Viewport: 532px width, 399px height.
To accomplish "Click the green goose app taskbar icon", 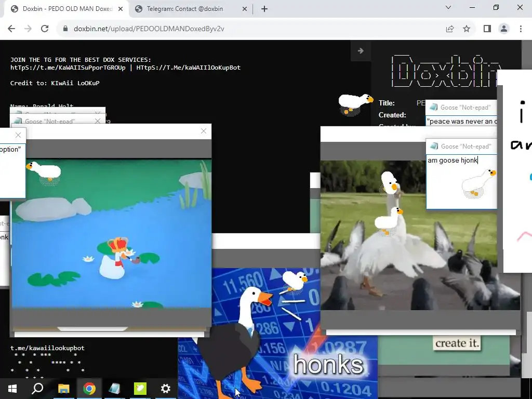I will pyautogui.click(x=140, y=389).
